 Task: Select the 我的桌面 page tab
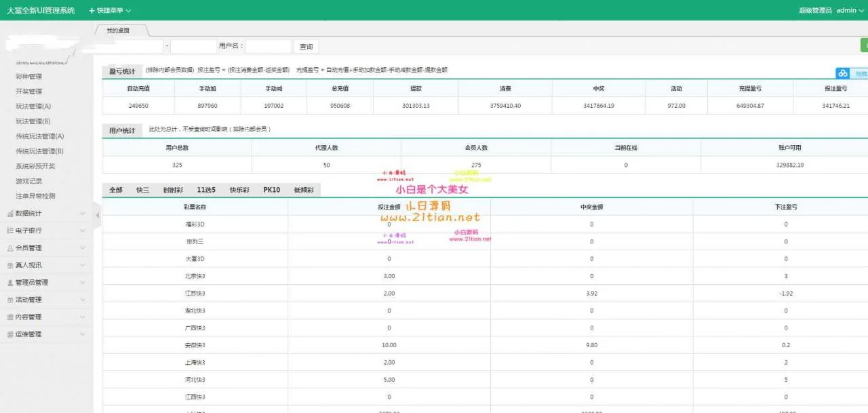pyautogui.click(x=118, y=31)
